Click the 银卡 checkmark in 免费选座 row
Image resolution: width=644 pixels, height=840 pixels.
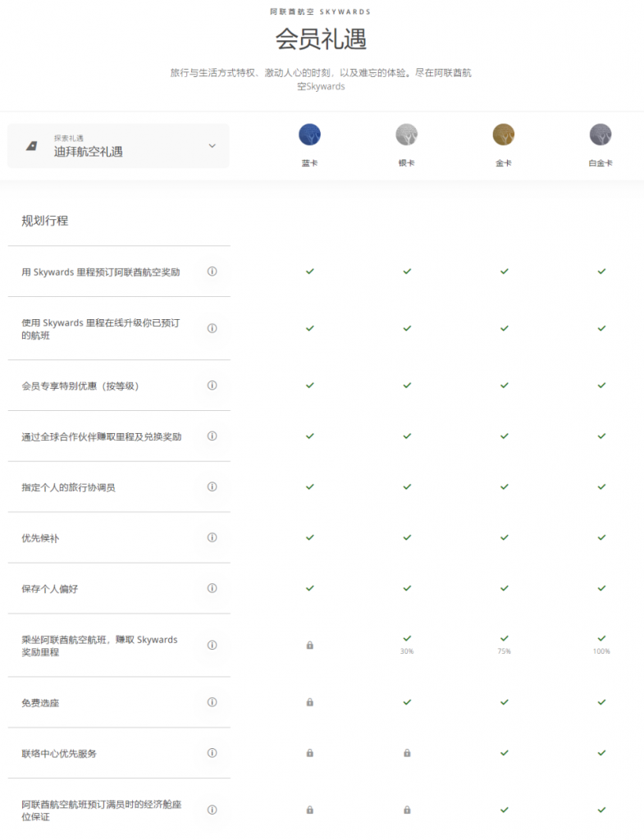pos(407,702)
